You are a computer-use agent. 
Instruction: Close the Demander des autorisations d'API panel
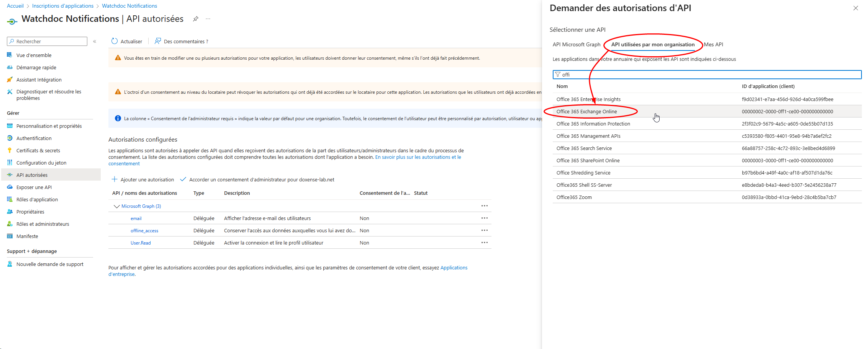(x=855, y=8)
